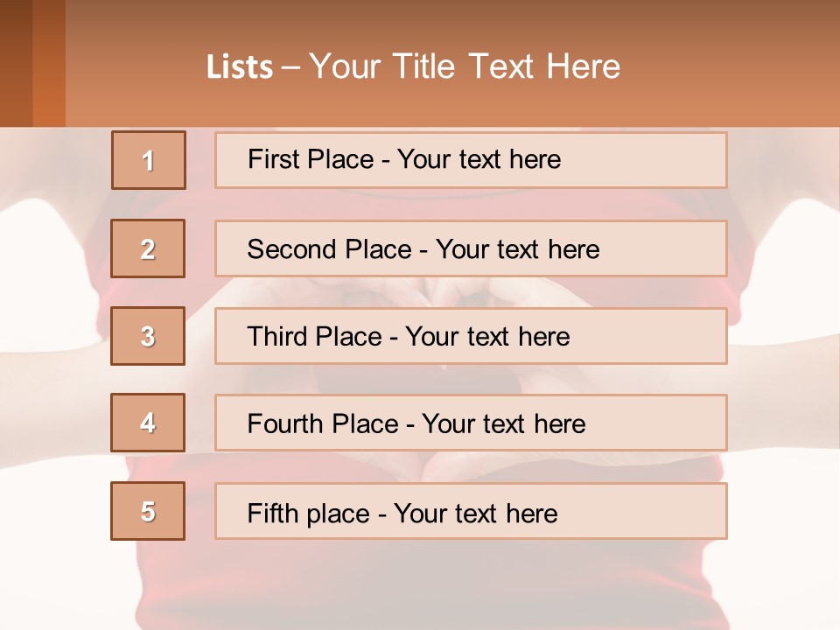The height and width of the screenshot is (630, 840).
Task: Click the dark brown stripe in header
Action: 16,63
